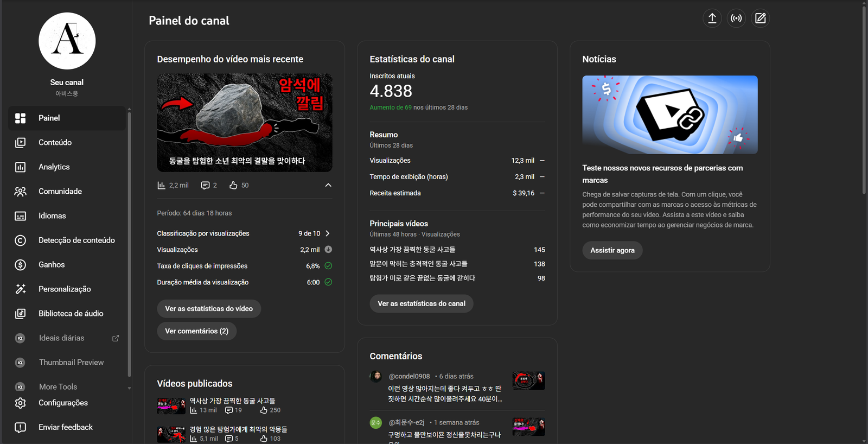Click the Personalização magic wand icon
This screenshot has height=444, width=868.
(x=21, y=289)
